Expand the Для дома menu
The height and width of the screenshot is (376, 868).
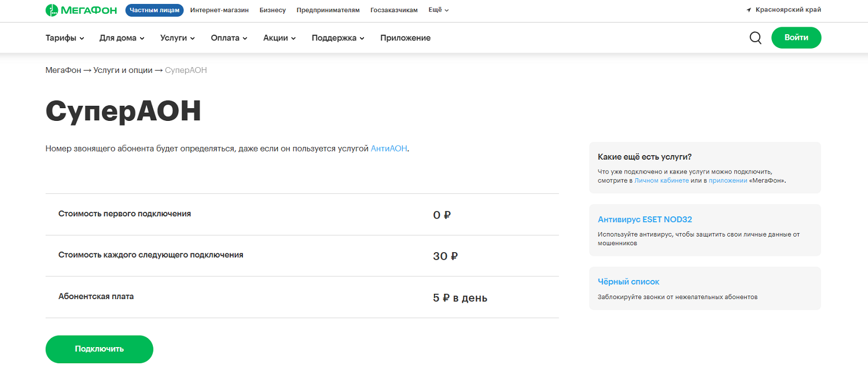[122, 38]
